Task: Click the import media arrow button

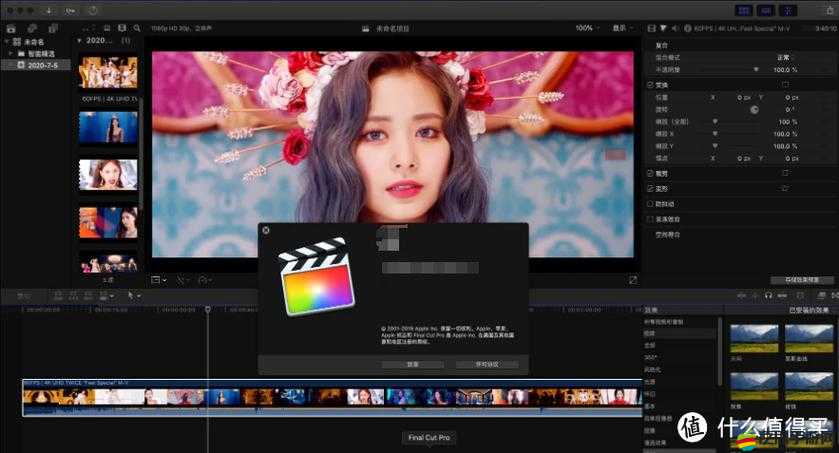Action: click(x=49, y=9)
